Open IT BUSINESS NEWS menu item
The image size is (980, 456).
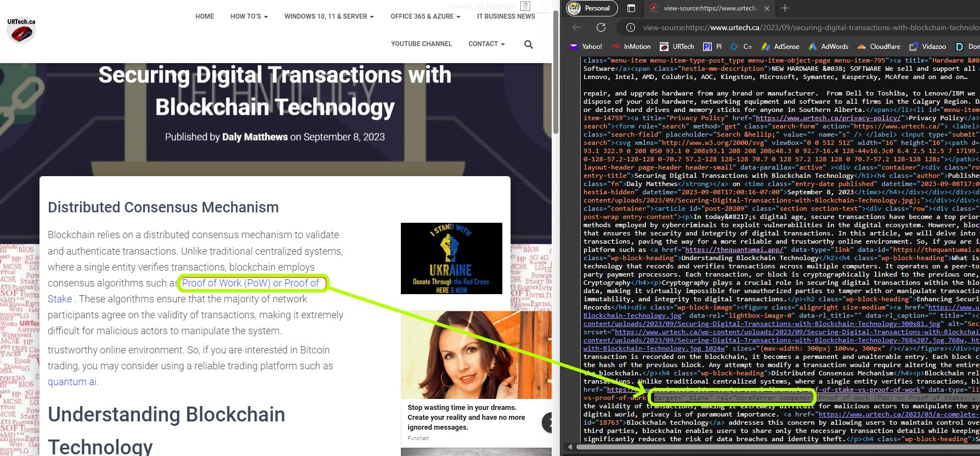(506, 16)
